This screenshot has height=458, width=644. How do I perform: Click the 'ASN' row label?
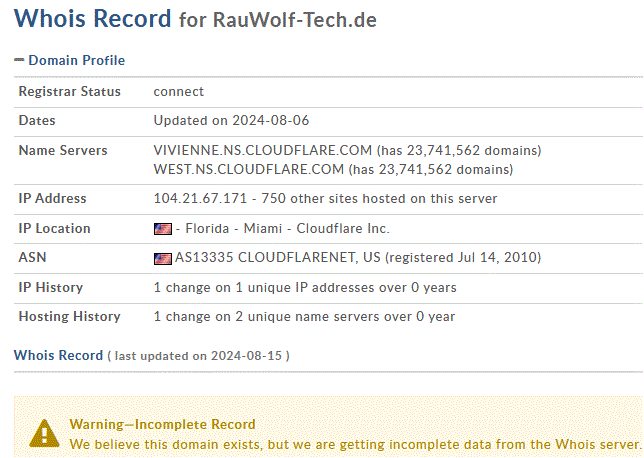point(32,257)
